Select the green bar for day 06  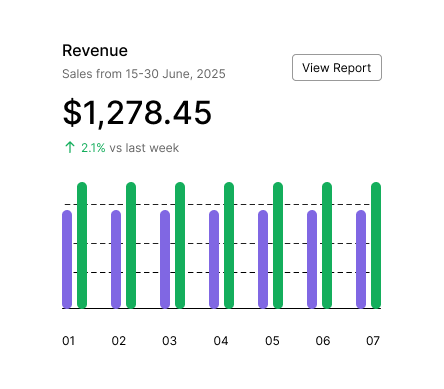(x=327, y=245)
